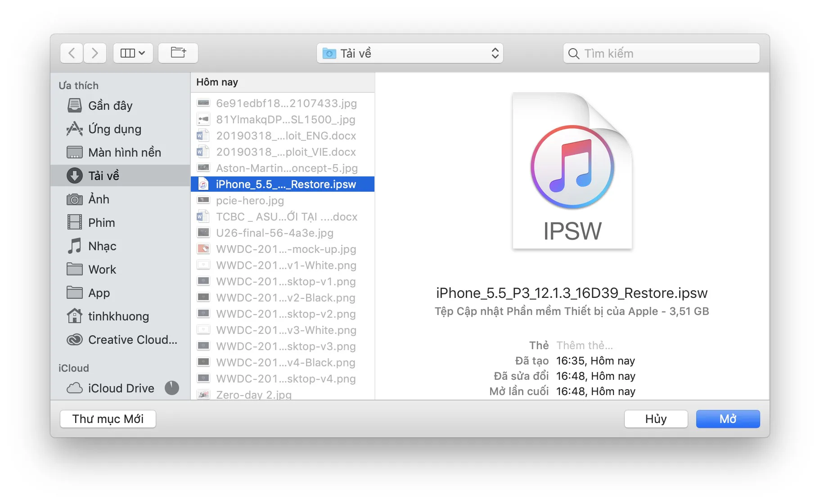Click the file 20190318_...loit_ENG.docx
820x504 pixels.
click(283, 135)
